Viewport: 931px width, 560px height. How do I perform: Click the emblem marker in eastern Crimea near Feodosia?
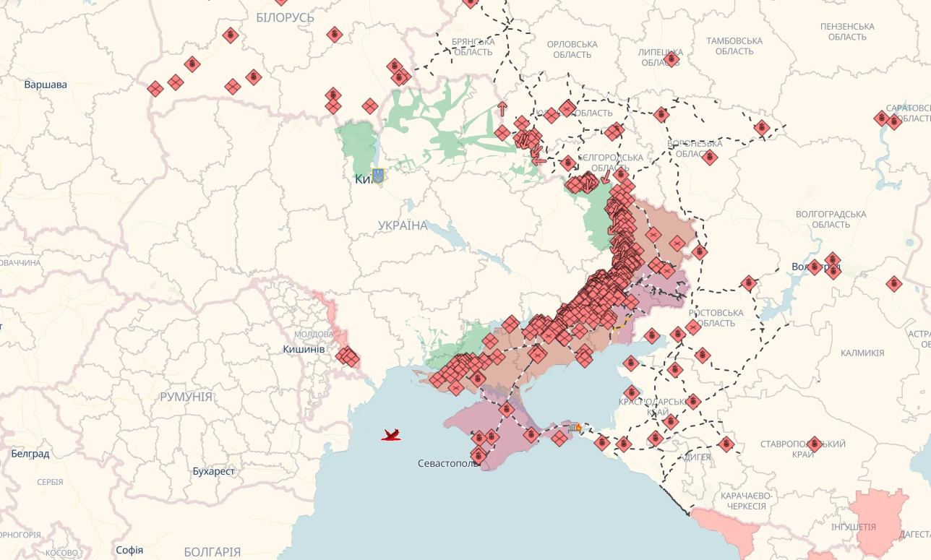pyautogui.click(x=531, y=434)
